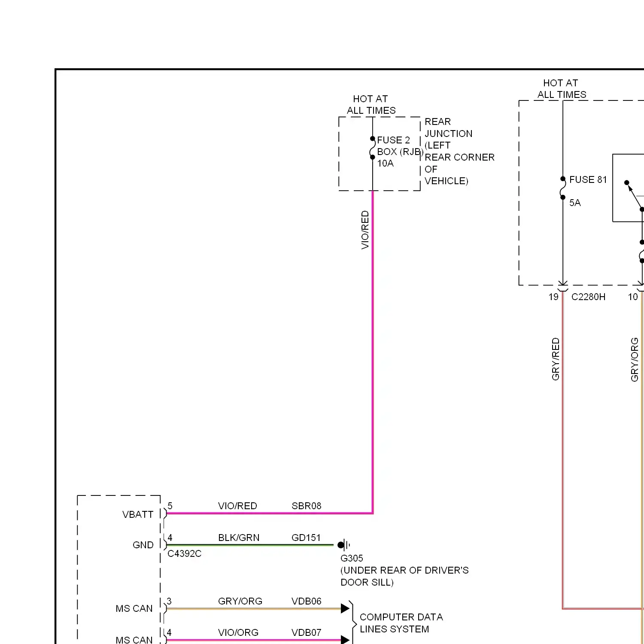Select pin number '19' near C2280H
Screen dimensions: 644x644
[553, 297]
